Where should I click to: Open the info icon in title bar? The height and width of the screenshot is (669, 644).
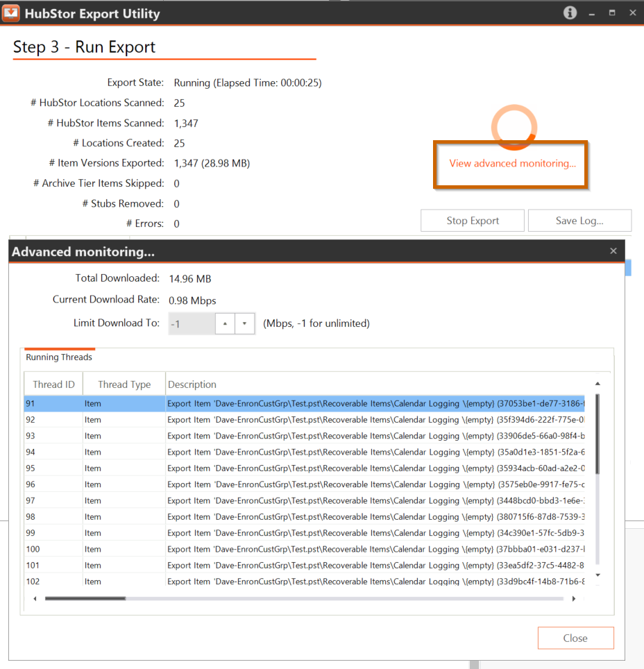pos(570,12)
